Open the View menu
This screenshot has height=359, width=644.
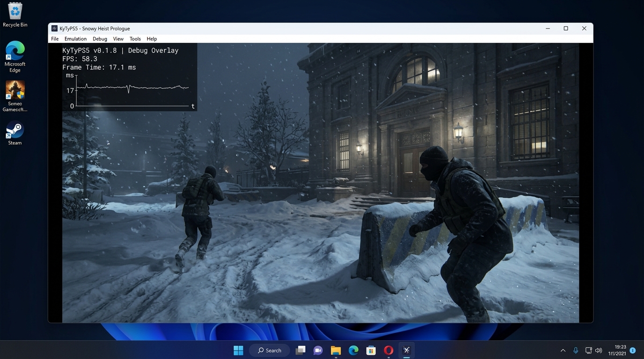118,39
